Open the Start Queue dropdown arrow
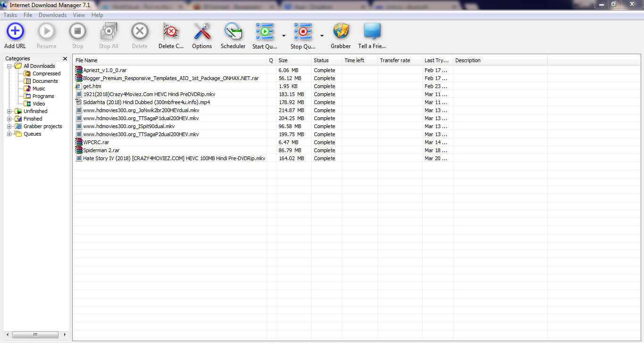Viewport: 644px width, 343px height. tap(284, 36)
